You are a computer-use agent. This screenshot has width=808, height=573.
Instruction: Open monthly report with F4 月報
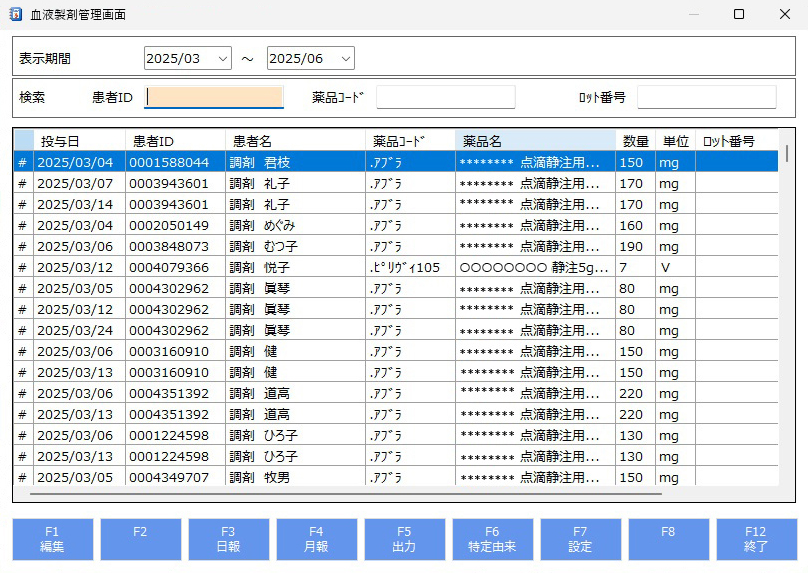pyautogui.click(x=316, y=539)
